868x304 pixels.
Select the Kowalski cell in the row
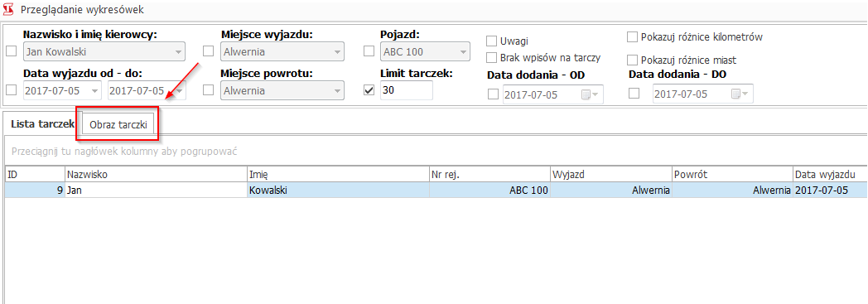click(x=338, y=190)
